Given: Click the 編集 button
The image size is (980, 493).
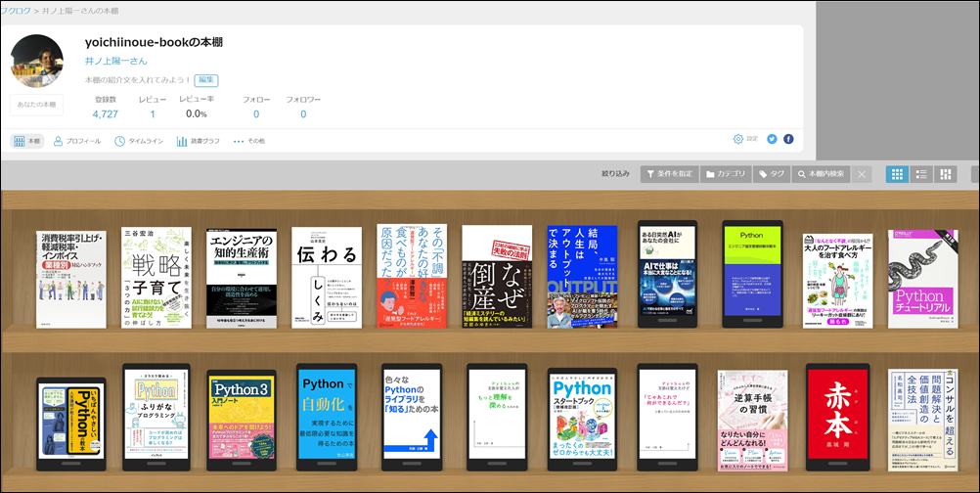Looking at the screenshot, I should tap(206, 80).
